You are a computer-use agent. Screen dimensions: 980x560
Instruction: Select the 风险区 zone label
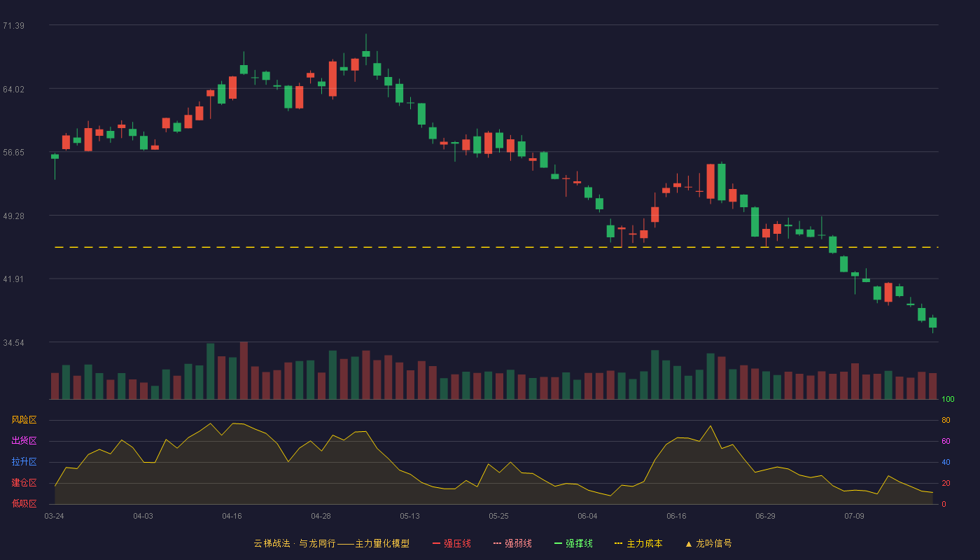click(24, 420)
